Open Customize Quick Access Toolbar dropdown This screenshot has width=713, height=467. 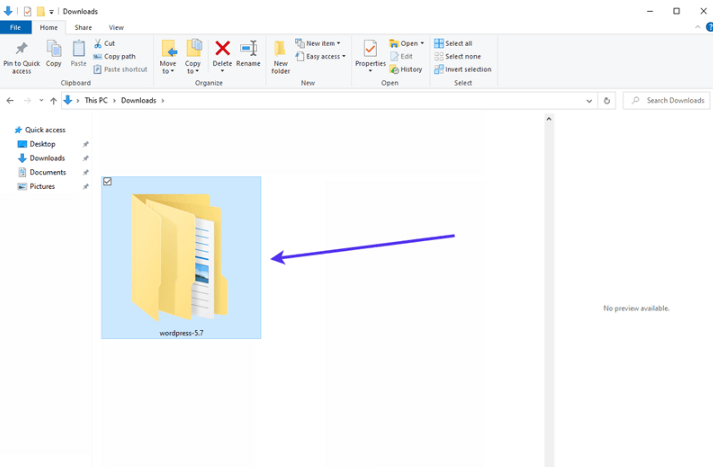click(51, 11)
